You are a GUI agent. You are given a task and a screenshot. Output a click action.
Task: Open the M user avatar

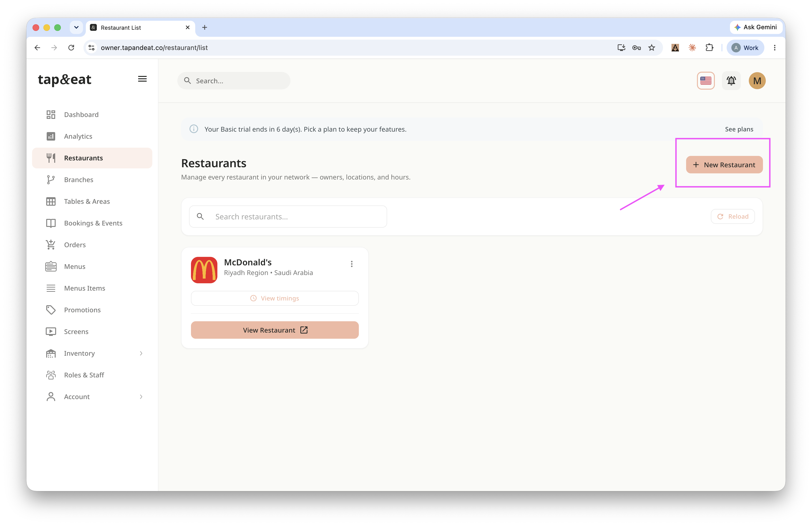[x=757, y=81]
